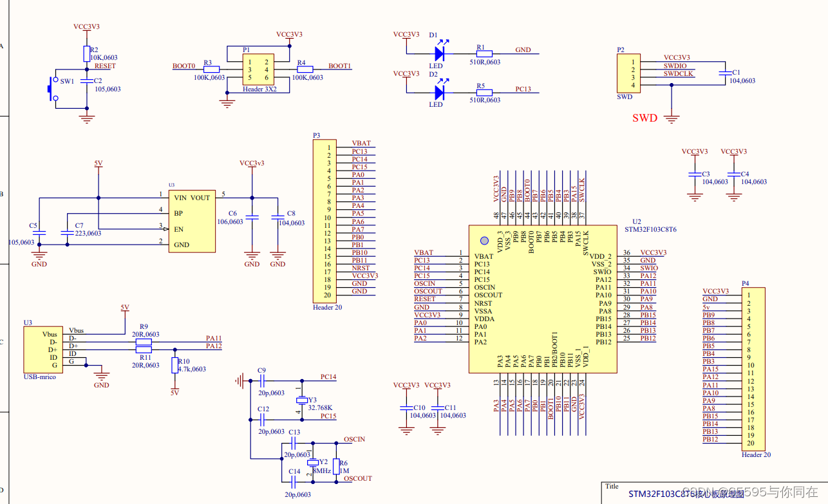Click the PA12 net label on USB line

pos(214,346)
